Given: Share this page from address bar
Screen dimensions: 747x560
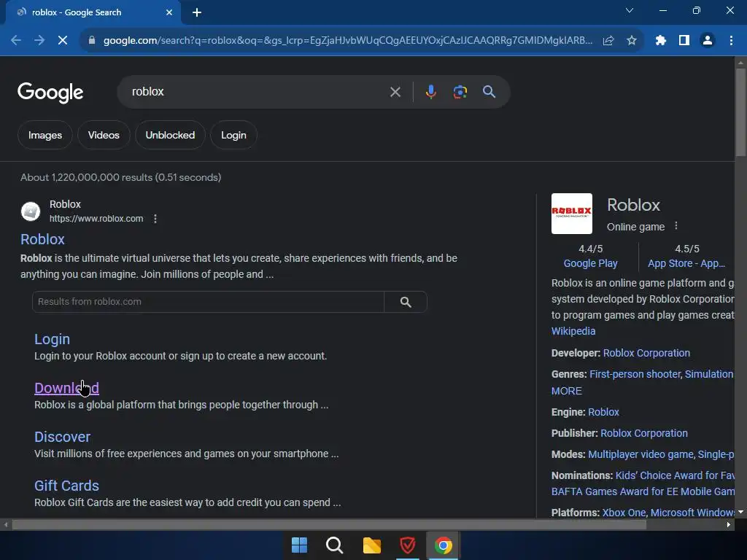Looking at the screenshot, I should 608,41.
